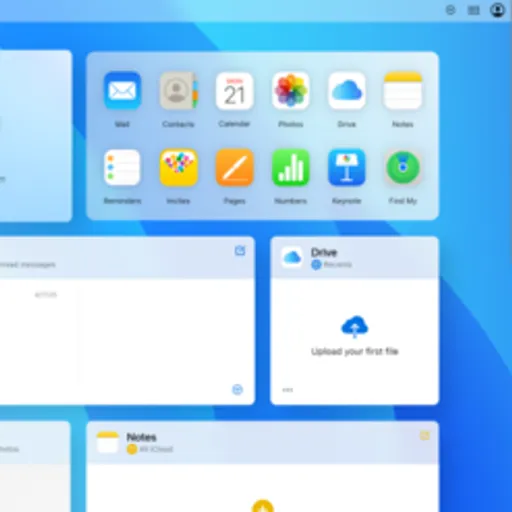
Task: Launch the Invites app
Action: [178, 167]
